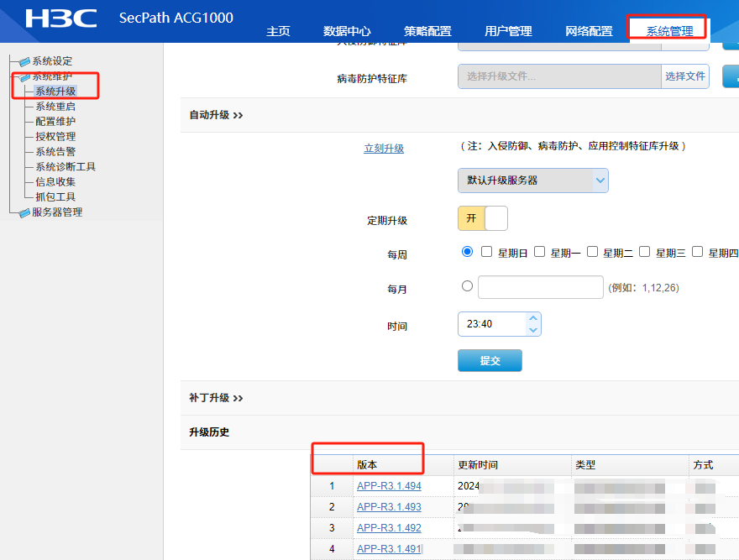The width and height of the screenshot is (739, 560).
Task: Select the 系统管理 tab
Action: [x=669, y=31]
